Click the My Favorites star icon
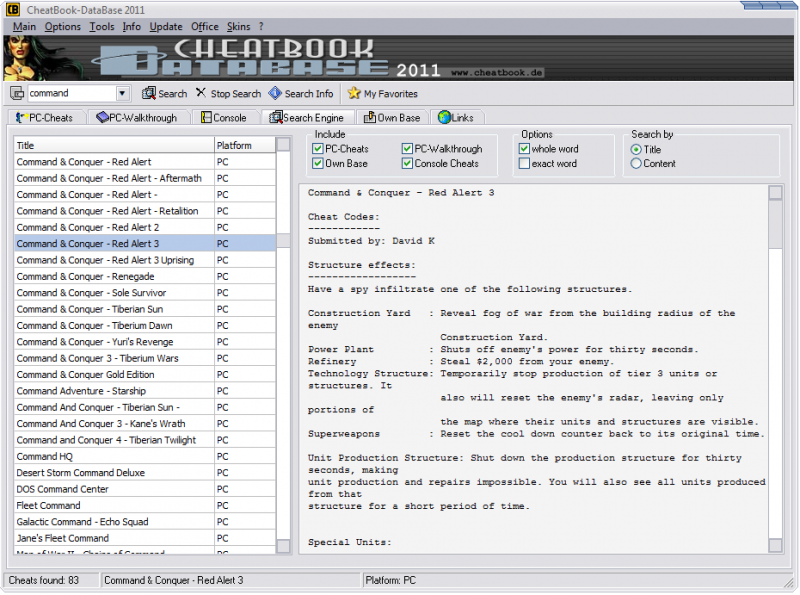Screen dimensions: 800x595 [x=354, y=93]
